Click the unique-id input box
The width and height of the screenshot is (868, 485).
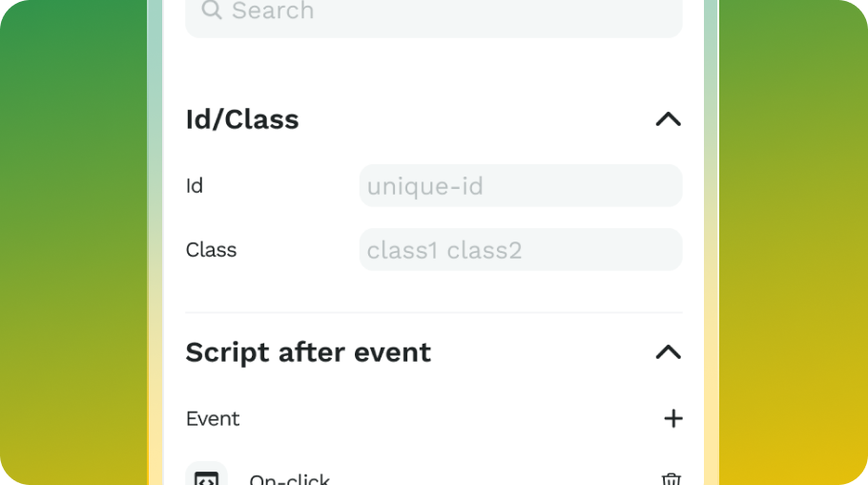tap(521, 185)
